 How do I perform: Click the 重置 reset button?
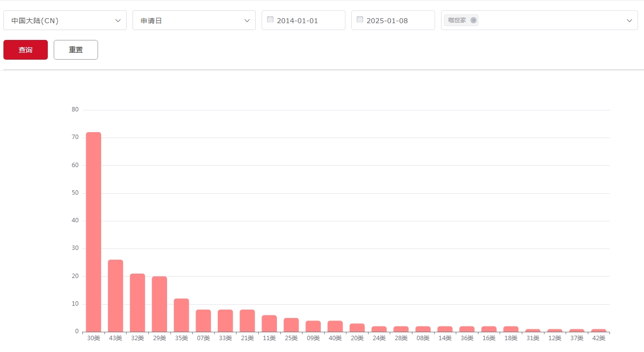76,50
